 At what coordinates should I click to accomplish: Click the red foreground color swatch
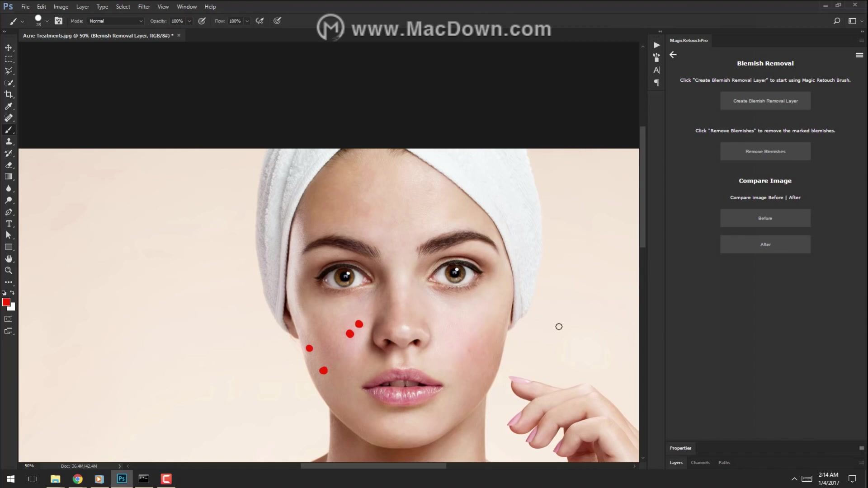click(6, 302)
